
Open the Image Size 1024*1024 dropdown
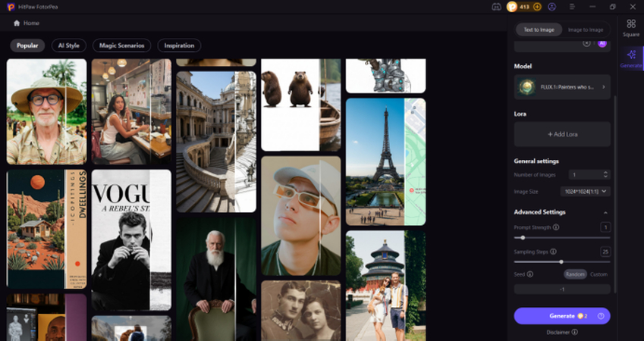(586, 192)
